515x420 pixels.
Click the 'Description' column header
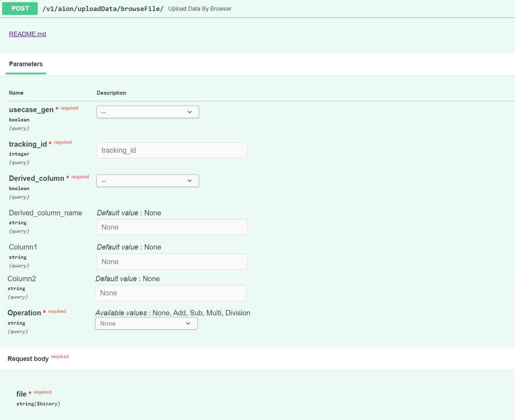click(x=111, y=93)
